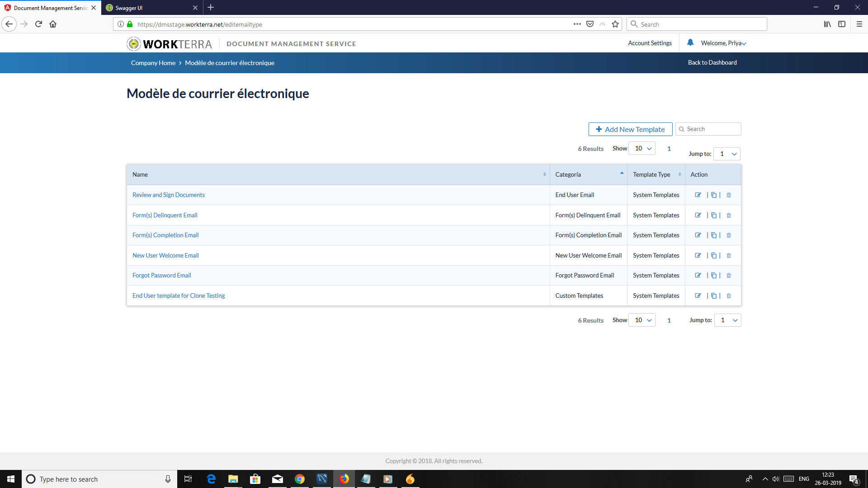868x488 pixels.
Task: Click inside the template Search field
Action: tap(712, 129)
